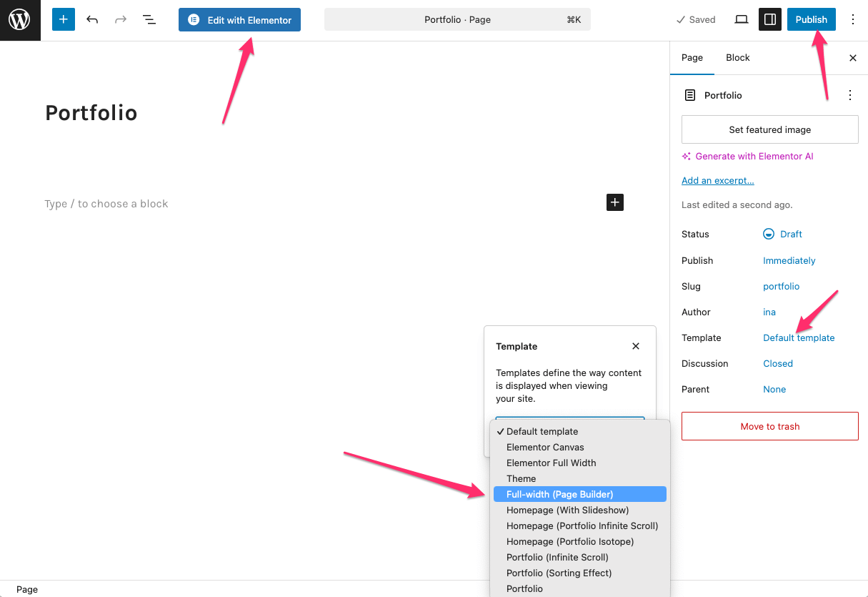Open the Document Overview list icon
Screen dimensions: 868x597
coord(149,20)
